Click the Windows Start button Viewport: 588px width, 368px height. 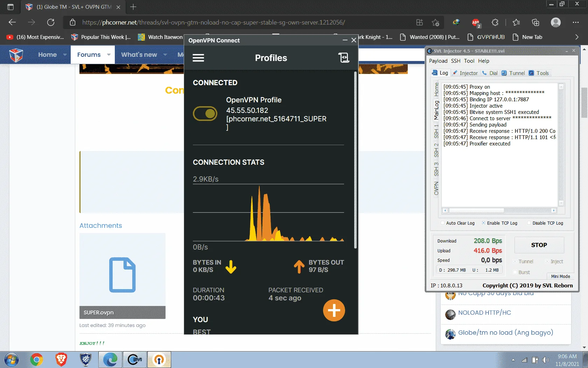pos(11,360)
